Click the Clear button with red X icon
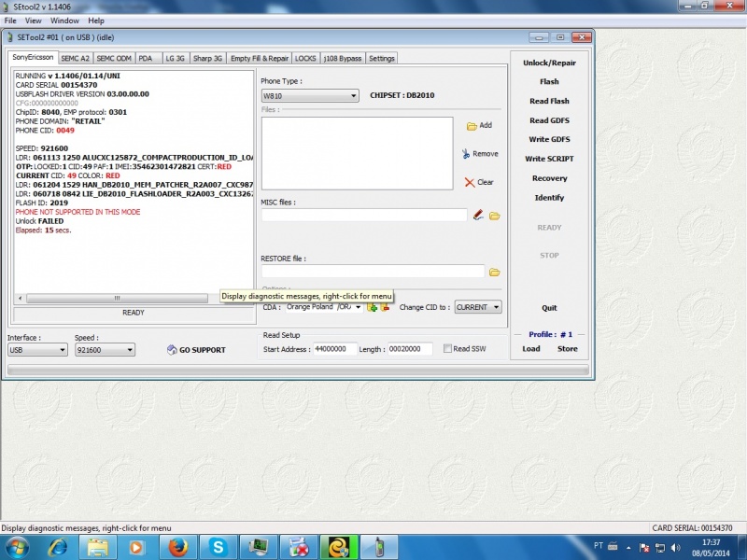 pos(479,182)
